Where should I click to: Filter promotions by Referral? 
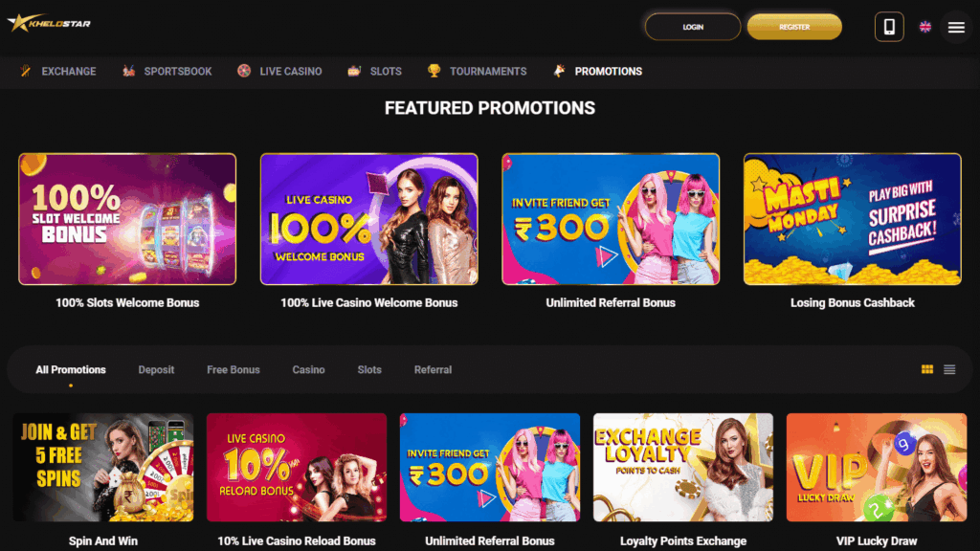[433, 370]
